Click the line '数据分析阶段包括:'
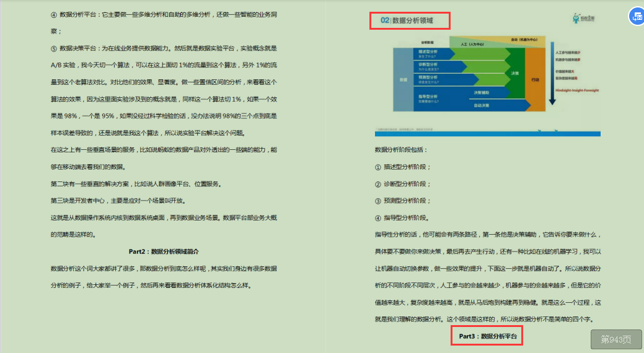644x353 pixels. (401, 150)
